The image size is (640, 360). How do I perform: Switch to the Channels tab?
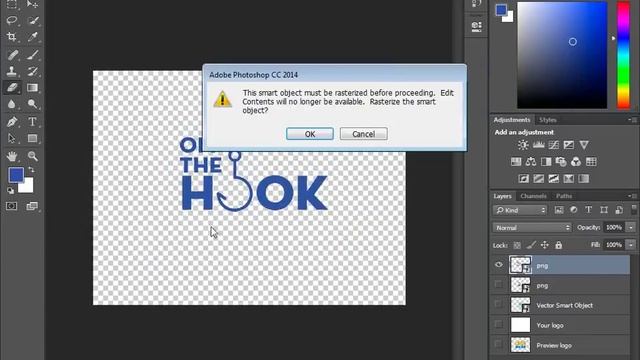point(533,196)
